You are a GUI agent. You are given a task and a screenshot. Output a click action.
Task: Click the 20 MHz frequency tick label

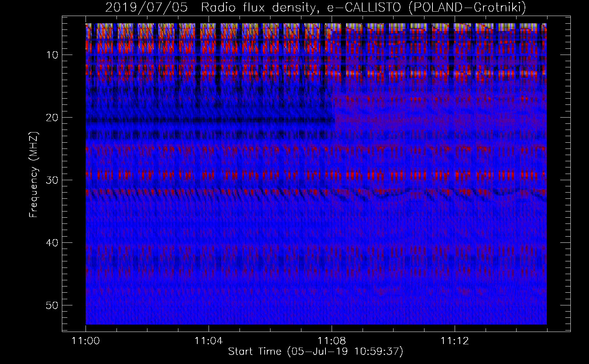pos(53,118)
